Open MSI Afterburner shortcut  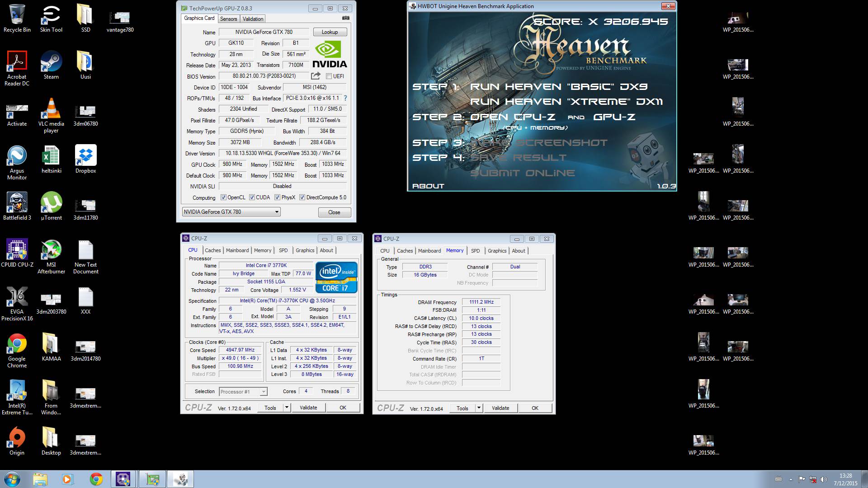51,256
